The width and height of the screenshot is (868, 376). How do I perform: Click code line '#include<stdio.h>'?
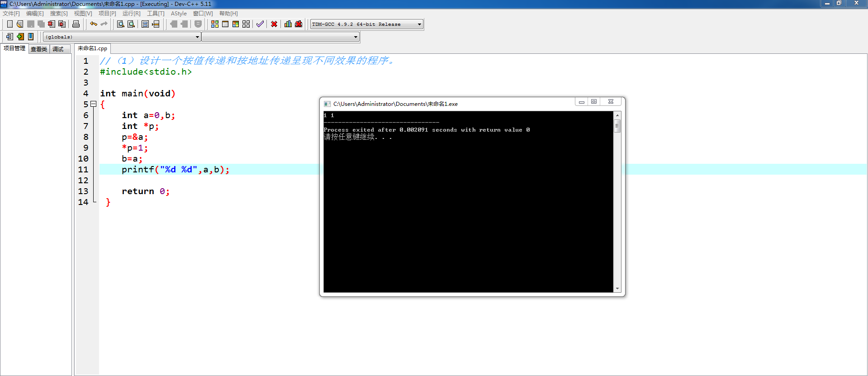(146, 72)
